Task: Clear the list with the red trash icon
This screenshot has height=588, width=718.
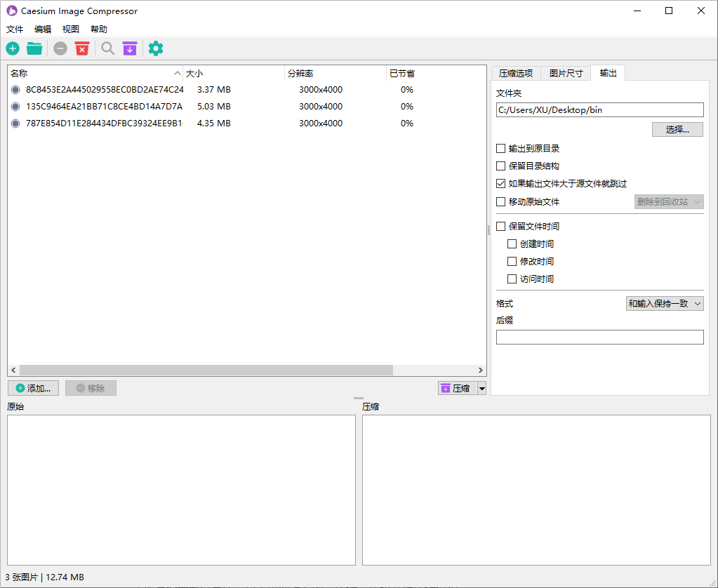Action: [x=82, y=48]
